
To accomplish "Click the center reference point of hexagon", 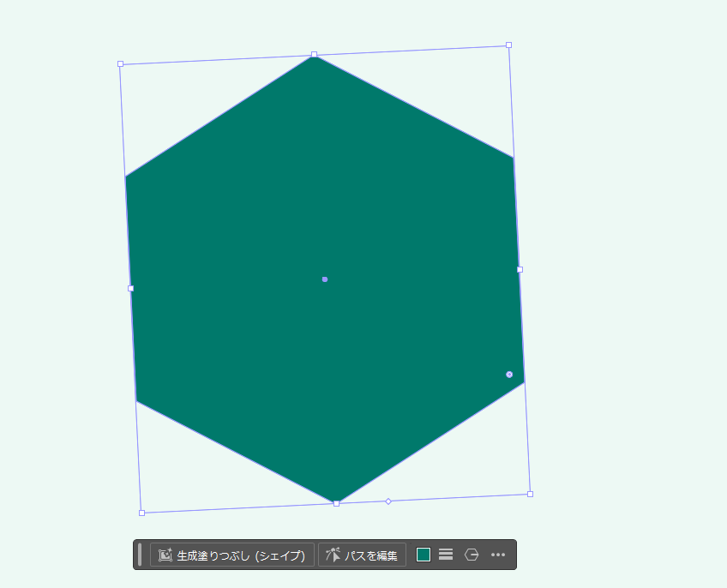I will (x=324, y=279).
